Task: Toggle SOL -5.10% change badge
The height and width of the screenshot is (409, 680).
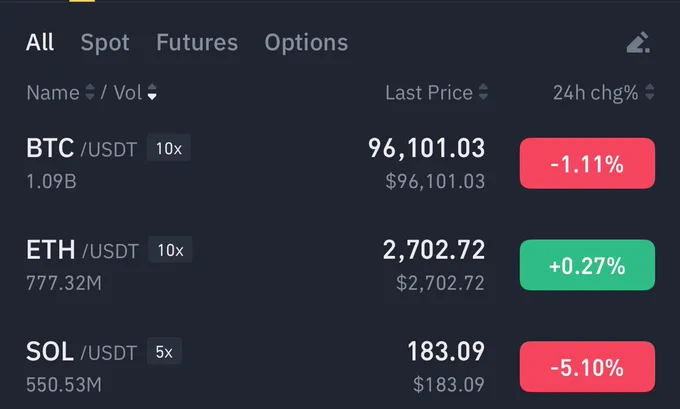Action: [587, 367]
